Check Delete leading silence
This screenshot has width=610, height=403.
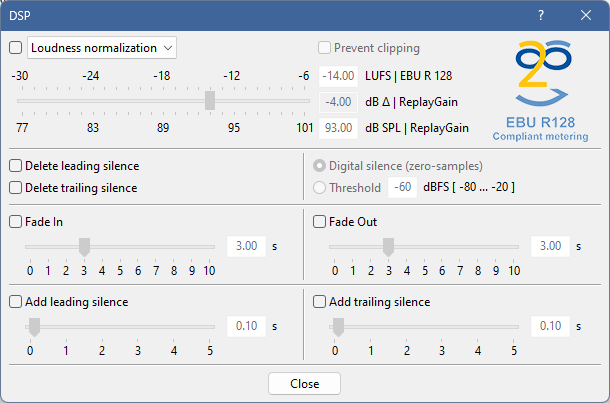(x=15, y=166)
